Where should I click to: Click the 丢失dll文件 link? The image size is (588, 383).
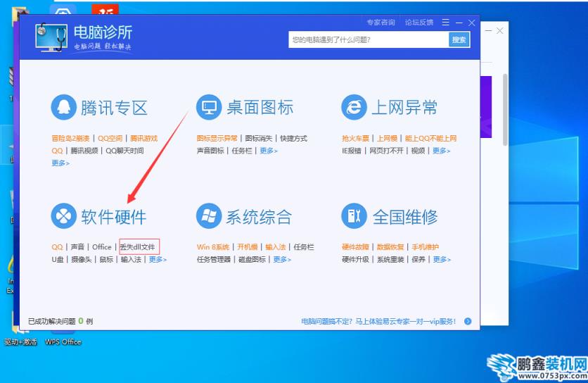(x=139, y=247)
